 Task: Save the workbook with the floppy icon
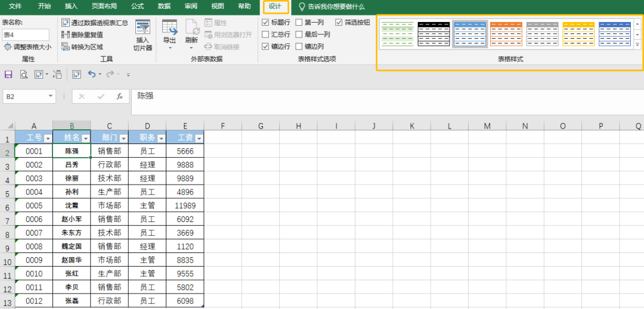[8, 74]
